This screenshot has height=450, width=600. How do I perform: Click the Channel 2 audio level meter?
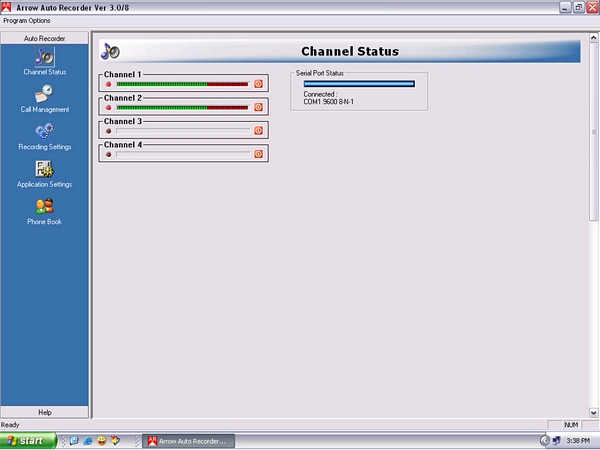click(183, 108)
